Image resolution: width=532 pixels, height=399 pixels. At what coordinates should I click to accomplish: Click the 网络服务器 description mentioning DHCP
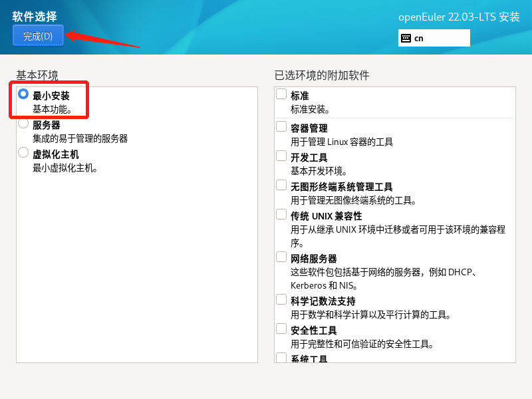point(384,279)
